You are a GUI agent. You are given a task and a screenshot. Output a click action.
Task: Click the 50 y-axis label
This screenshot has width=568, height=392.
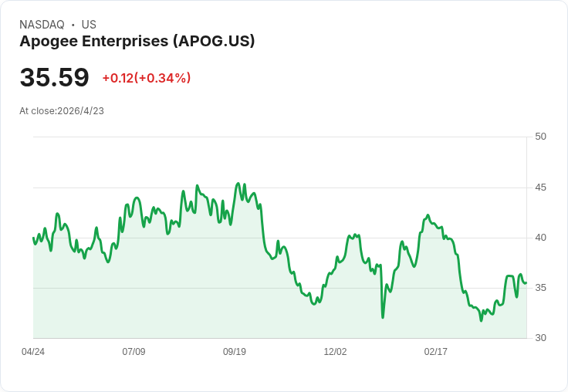[540, 137]
